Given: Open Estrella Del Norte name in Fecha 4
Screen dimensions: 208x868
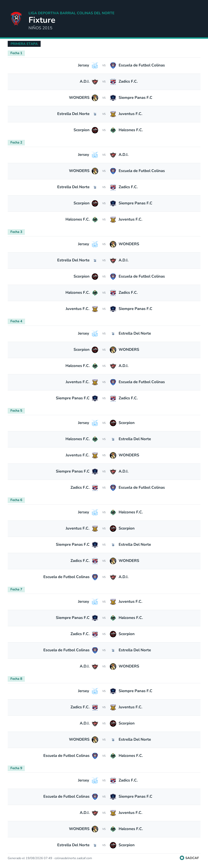Looking at the screenshot, I should (135, 333).
